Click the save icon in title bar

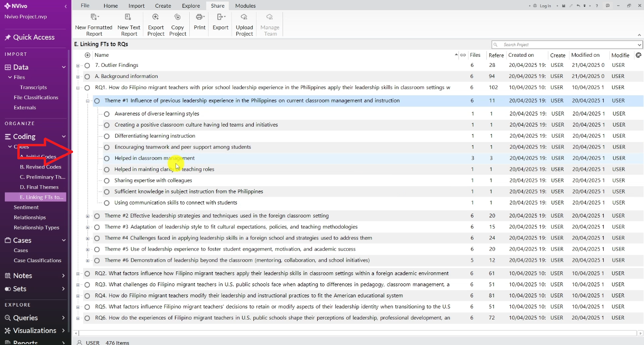pos(564,6)
